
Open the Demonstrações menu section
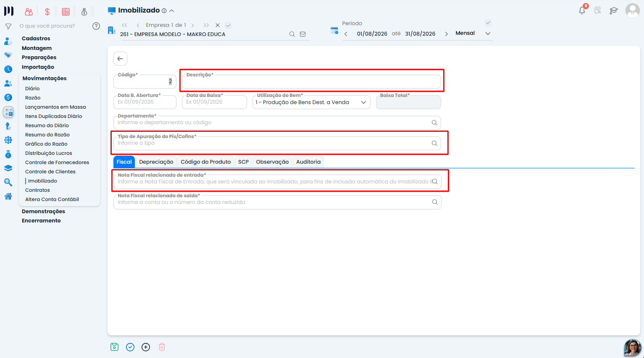tap(43, 212)
